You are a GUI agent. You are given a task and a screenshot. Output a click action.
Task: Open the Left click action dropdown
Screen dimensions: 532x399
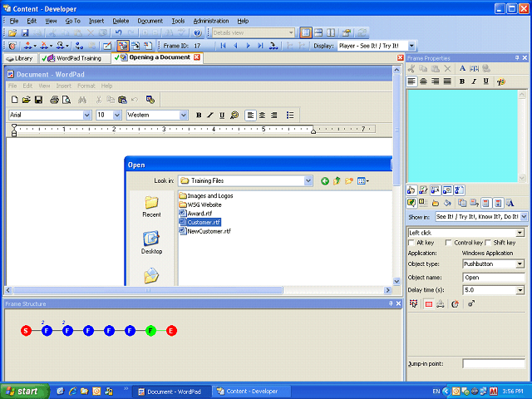520,233
